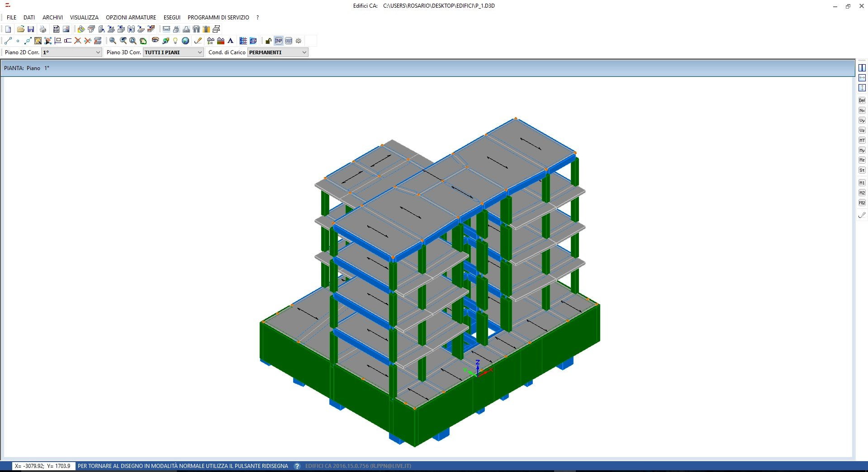Viewport: 868px width, 472px height.
Task: Expand the Piano 3D Corr. TUTTI I PIANI dropdown
Action: click(x=200, y=52)
